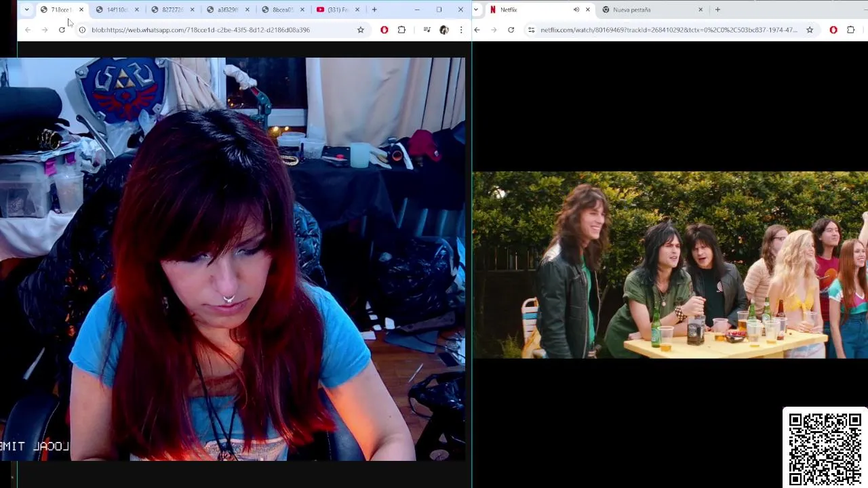Open Extensions puzzle menu in Netflix window
Viewport: 868px width, 488px height.
850,30
